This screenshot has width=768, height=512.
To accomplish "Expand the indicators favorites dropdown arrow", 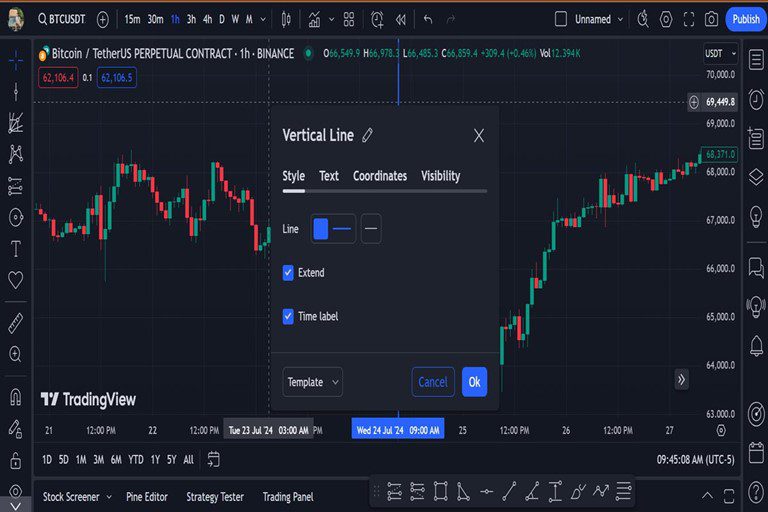I will (x=332, y=20).
